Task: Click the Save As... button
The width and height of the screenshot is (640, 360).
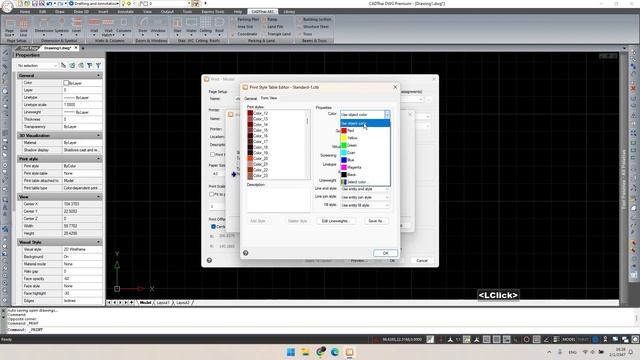Action: 376,221
